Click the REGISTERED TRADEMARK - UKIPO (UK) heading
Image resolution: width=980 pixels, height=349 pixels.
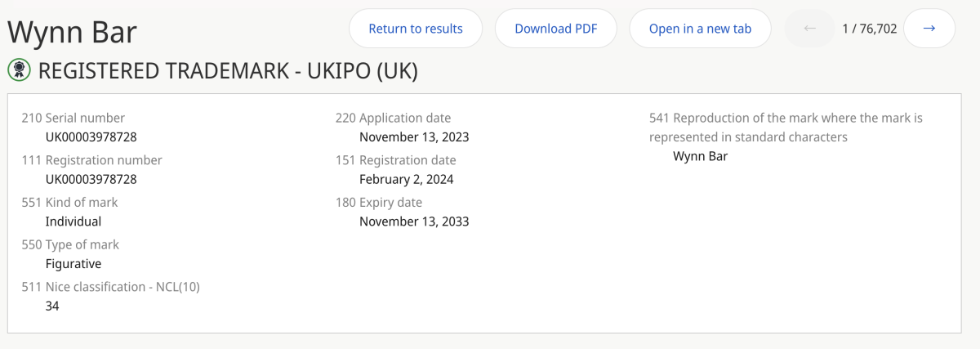tap(228, 71)
